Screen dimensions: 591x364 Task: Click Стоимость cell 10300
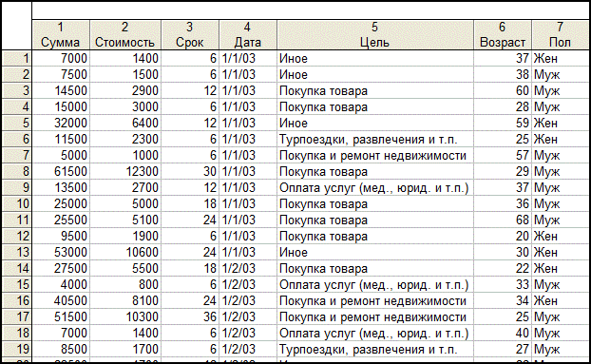[x=125, y=316]
